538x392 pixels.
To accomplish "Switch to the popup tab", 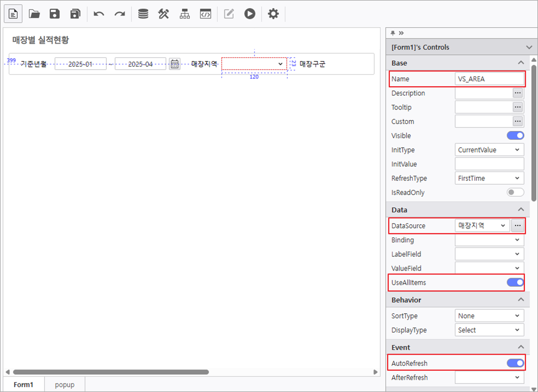I will (65, 384).
